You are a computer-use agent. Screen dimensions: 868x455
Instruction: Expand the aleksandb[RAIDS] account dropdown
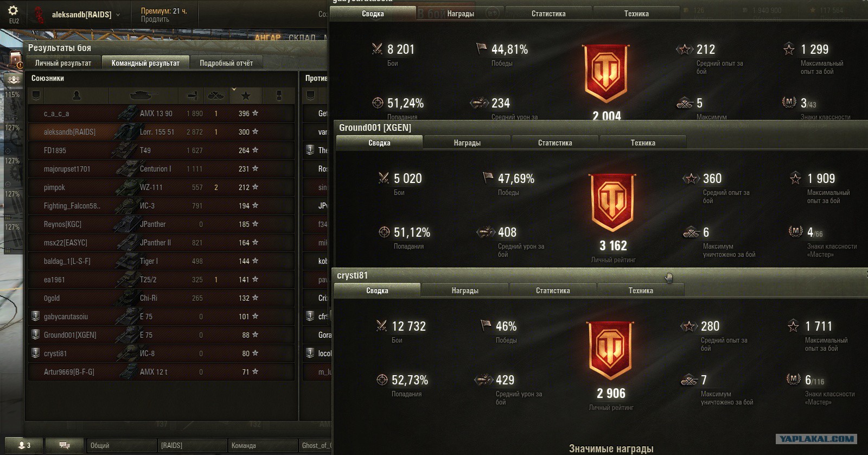(x=118, y=15)
